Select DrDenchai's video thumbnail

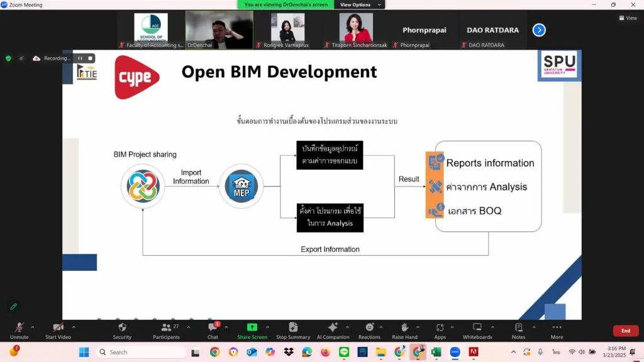[219, 30]
